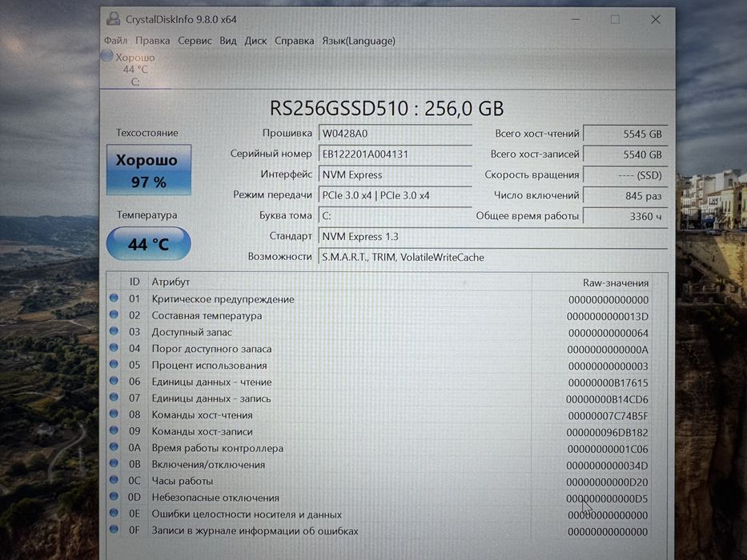Click the Буква тома field C:
The image size is (747, 560).
(x=395, y=216)
